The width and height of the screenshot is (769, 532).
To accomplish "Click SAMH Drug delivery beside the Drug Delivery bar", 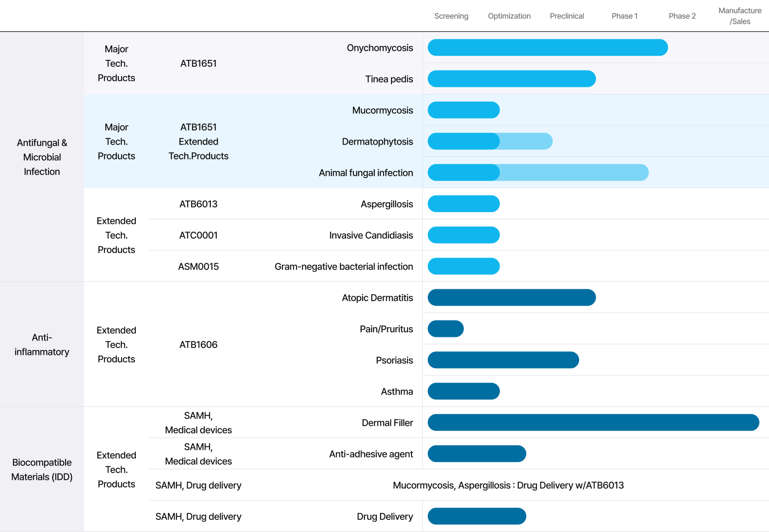I will pyautogui.click(x=198, y=516).
